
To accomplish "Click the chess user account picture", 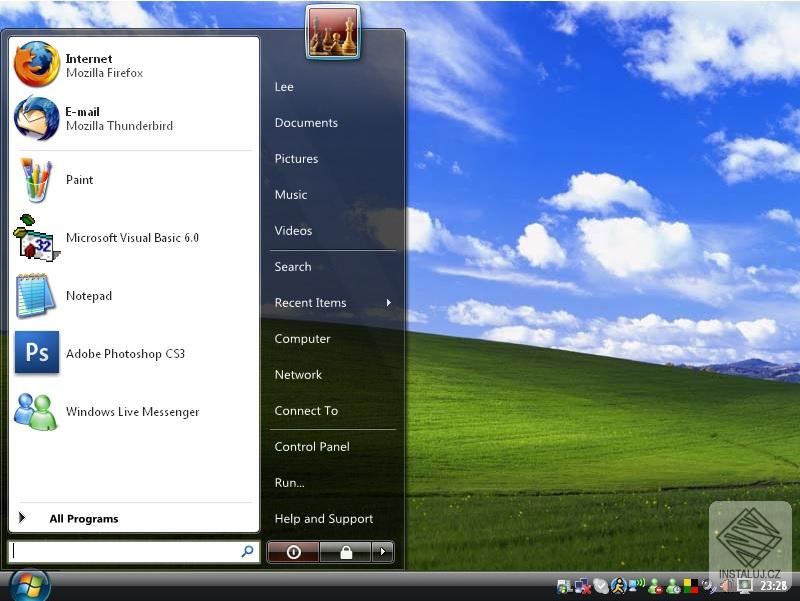I will coord(333,34).
